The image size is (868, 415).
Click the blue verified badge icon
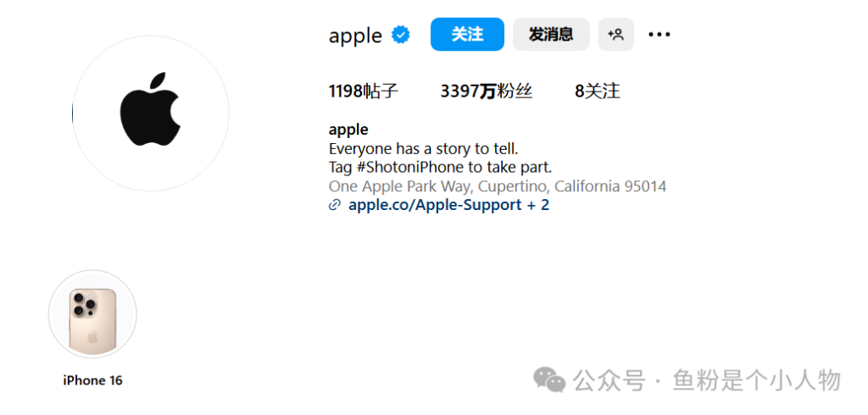(x=401, y=35)
